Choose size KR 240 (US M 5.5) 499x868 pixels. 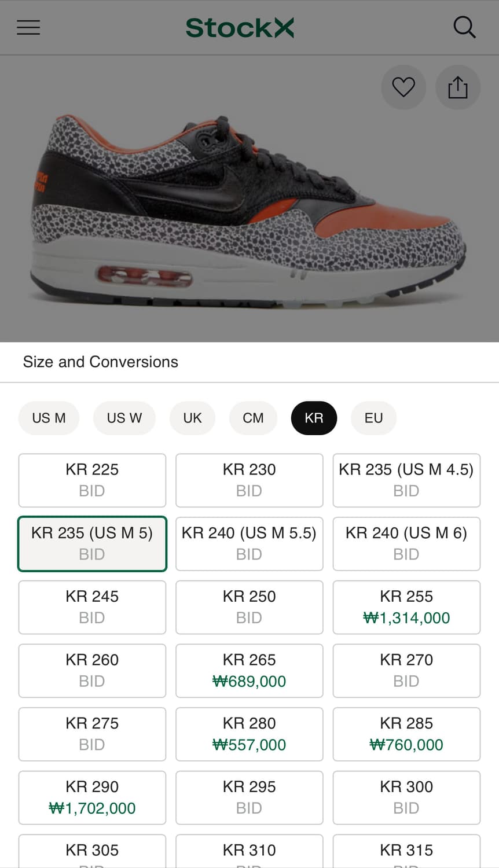[x=249, y=543]
